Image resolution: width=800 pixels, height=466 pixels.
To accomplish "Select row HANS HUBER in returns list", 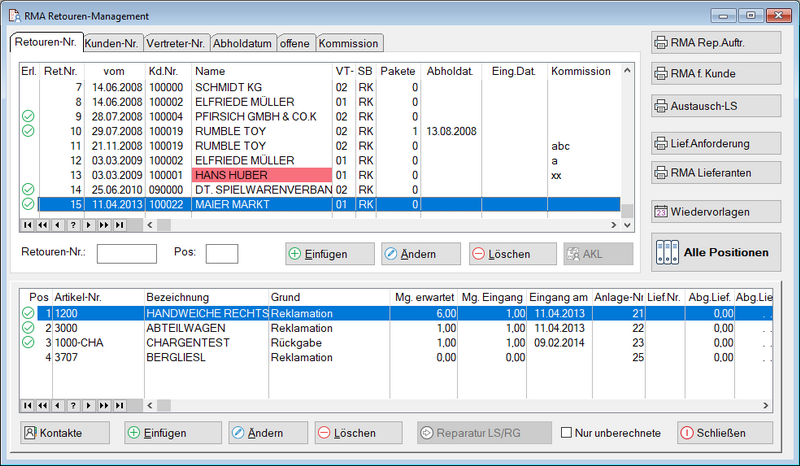I will coord(263,175).
